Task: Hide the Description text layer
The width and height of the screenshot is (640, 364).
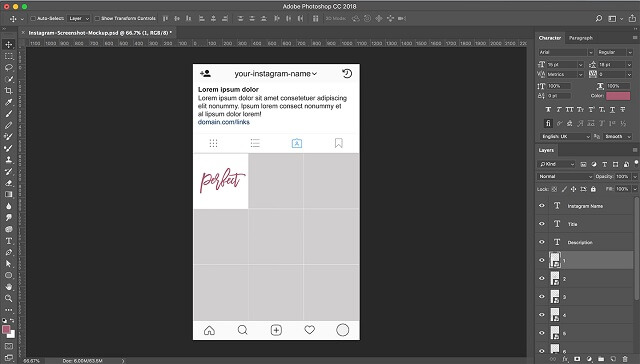Action: [542, 242]
